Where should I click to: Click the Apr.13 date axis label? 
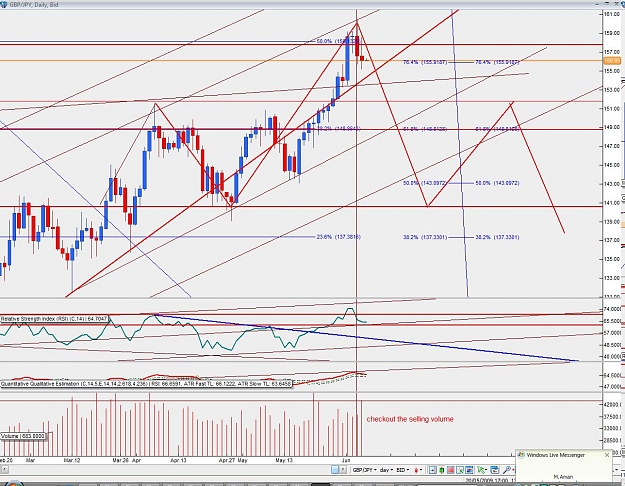click(x=178, y=460)
